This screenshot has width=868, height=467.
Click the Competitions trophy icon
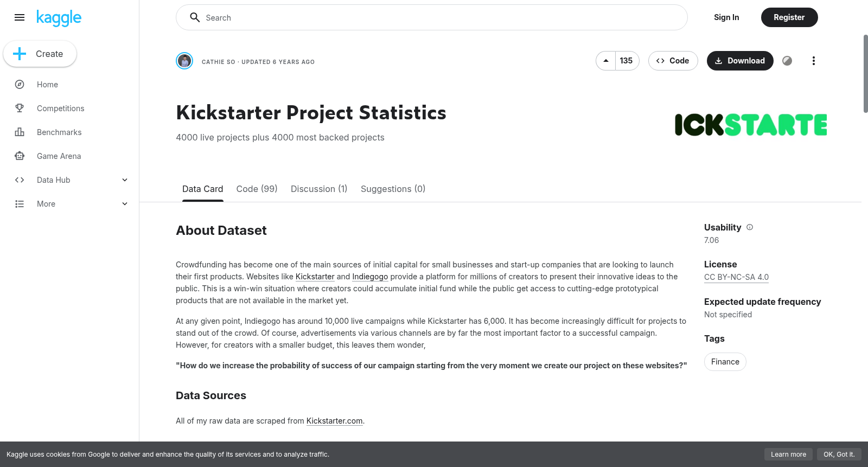(20, 108)
